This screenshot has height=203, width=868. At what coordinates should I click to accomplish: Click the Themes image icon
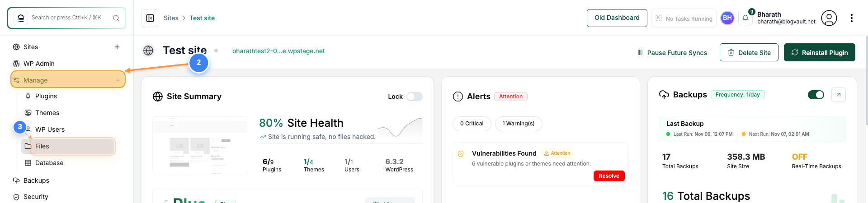(x=28, y=113)
